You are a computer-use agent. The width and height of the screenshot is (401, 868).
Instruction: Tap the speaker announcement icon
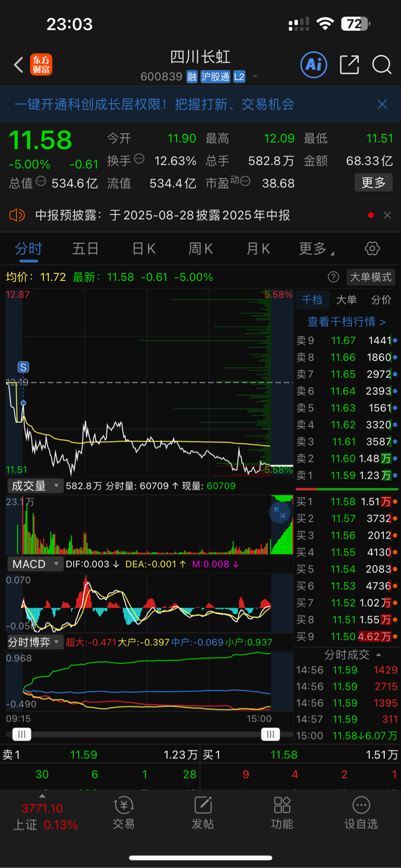coord(17,215)
